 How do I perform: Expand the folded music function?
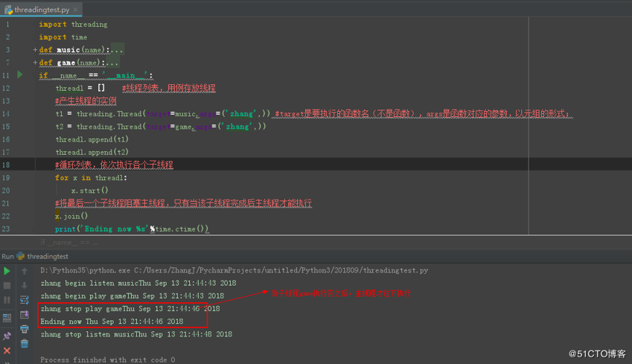point(35,50)
